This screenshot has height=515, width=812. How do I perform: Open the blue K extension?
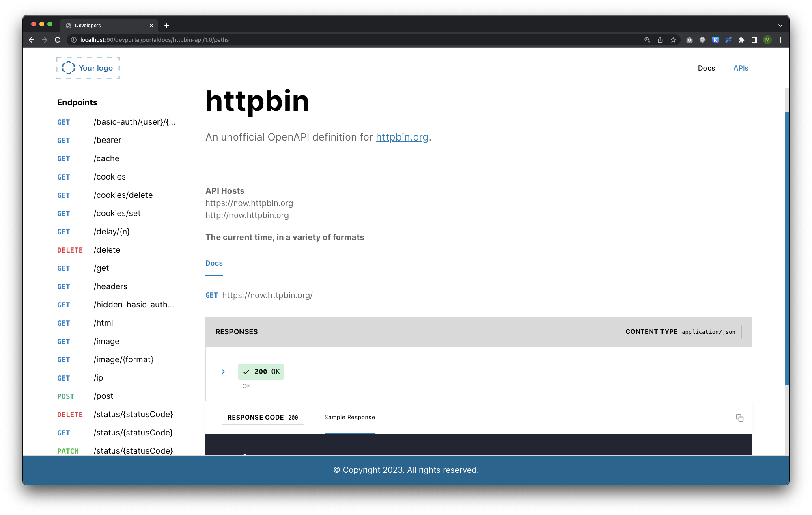tap(715, 40)
